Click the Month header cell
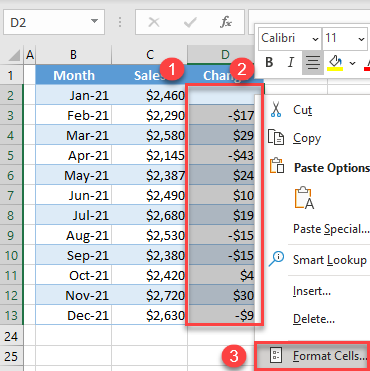 tap(74, 75)
